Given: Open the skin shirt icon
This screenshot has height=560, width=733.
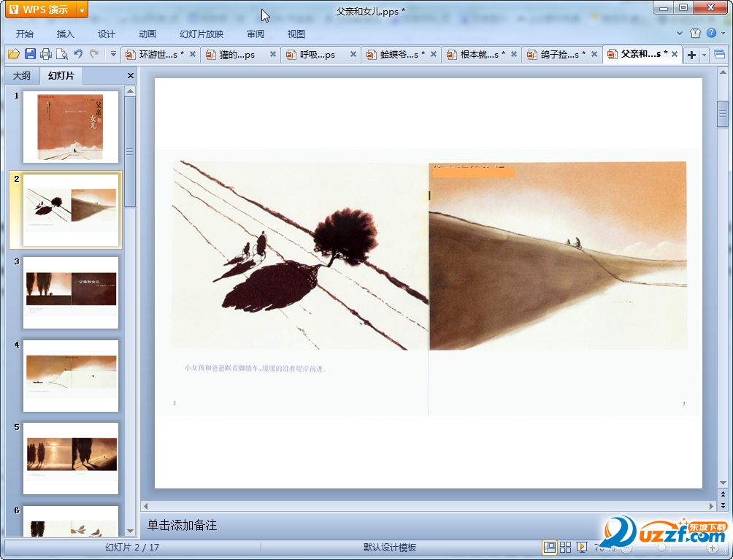Looking at the screenshot, I should pyautogui.click(x=695, y=33).
